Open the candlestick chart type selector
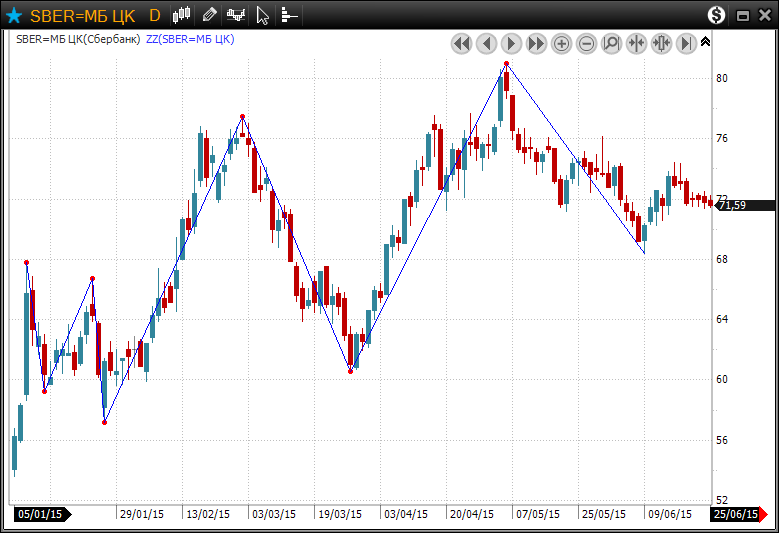This screenshot has width=779, height=533. click(x=181, y=15)
